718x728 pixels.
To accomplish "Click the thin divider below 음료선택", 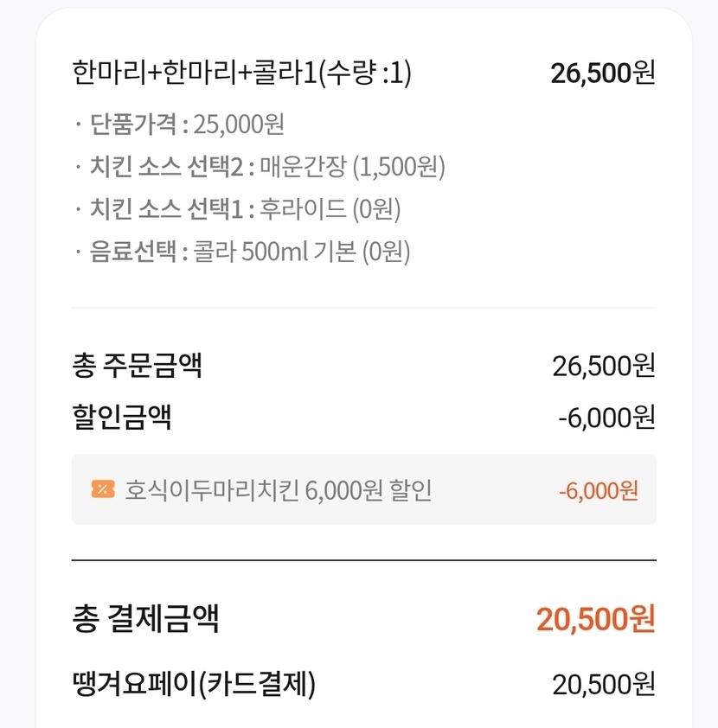I will (363, 307).
